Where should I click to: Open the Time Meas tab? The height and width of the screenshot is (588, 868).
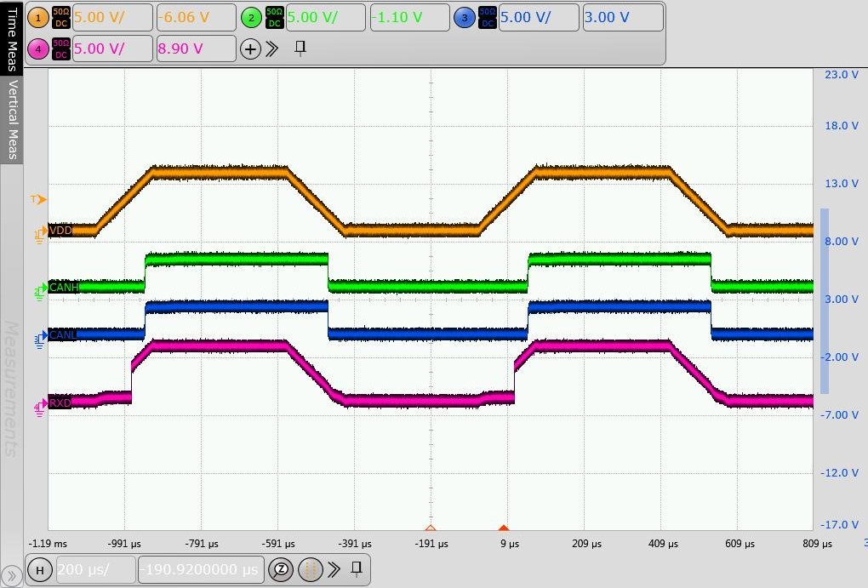[x=12, y=34]
